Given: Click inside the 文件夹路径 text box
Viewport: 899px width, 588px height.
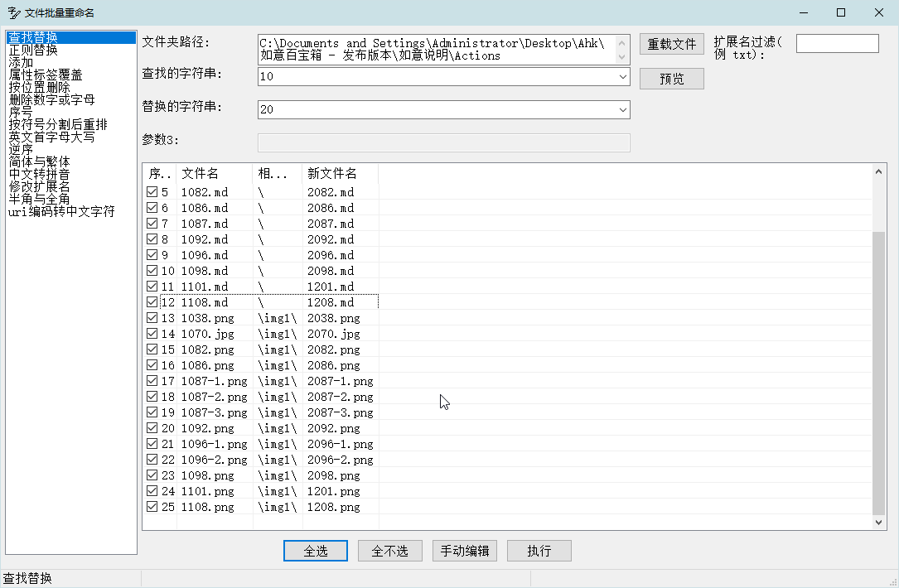Looking at the screenshot, I should (x=437, y=50).
